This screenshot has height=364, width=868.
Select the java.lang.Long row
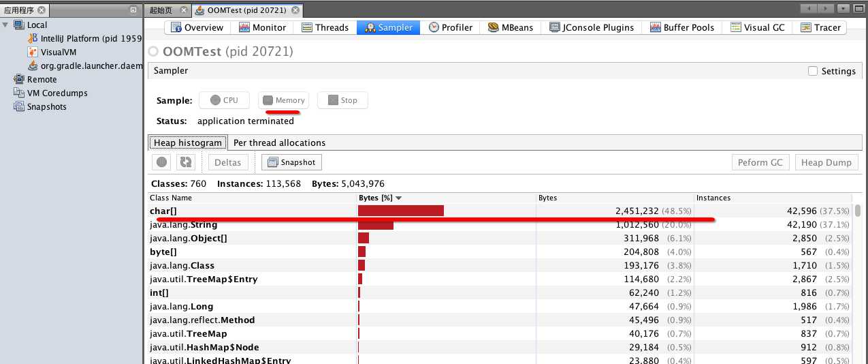pyautogui.click(x=500, y=306)
